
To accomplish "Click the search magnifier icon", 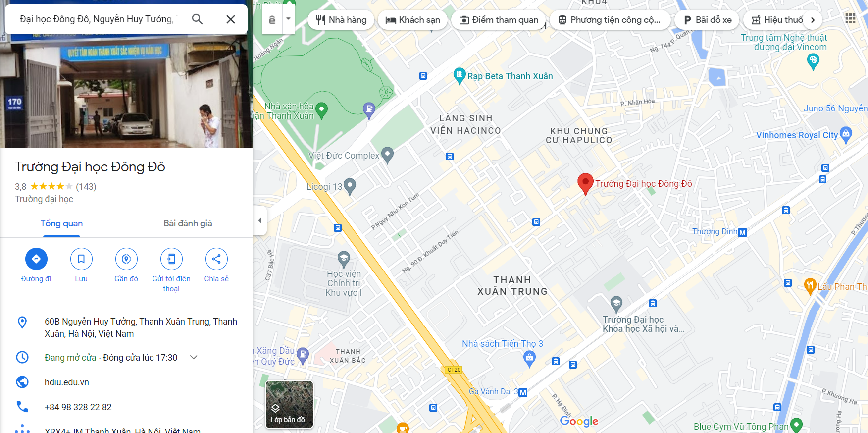I will [197, 19].
